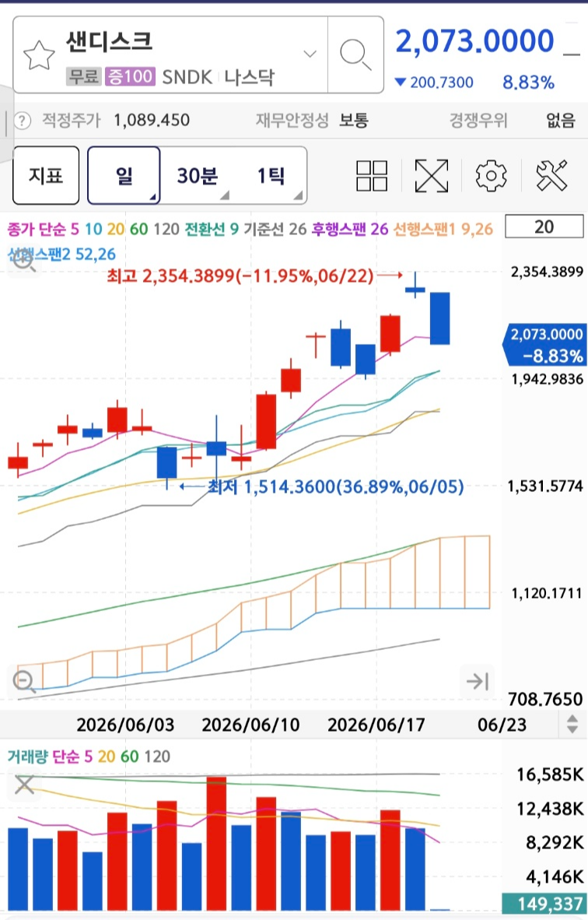This screenshot has width=588, height=920.
Task: Tap the 후행스팬 26 legend label
Action: click(350, 229)
